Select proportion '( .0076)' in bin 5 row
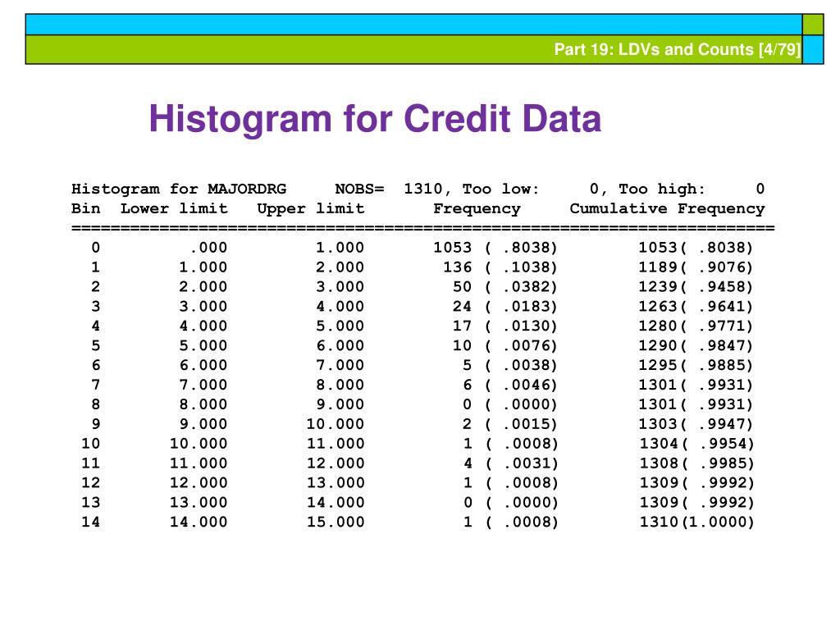The image size is (840, 630). pos(521,345)
